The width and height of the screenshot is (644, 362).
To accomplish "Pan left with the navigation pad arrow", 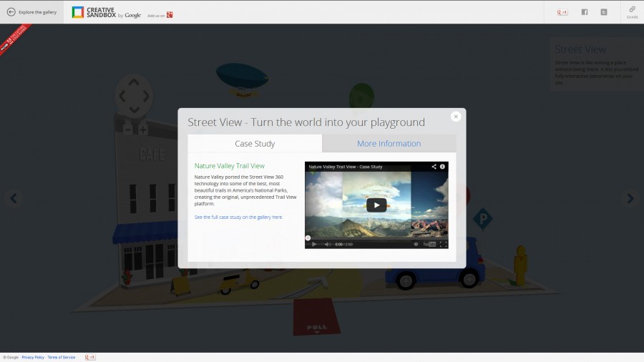I will click(x=122, y=96).
